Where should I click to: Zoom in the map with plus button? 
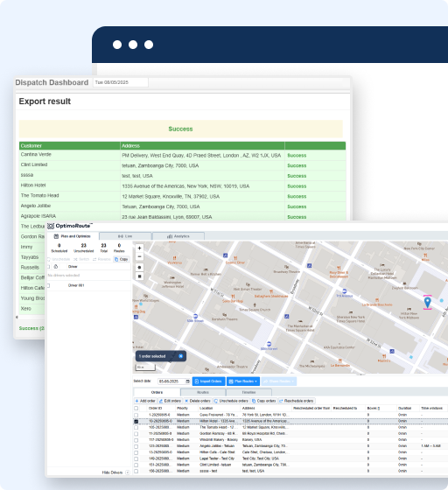coord(140,248)
